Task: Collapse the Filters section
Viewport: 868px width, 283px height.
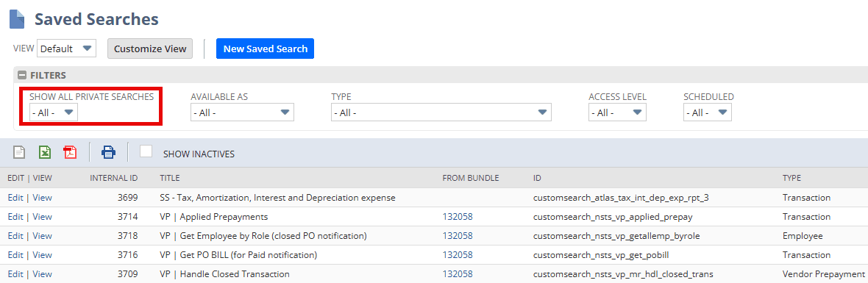Action: click(23, 75)
